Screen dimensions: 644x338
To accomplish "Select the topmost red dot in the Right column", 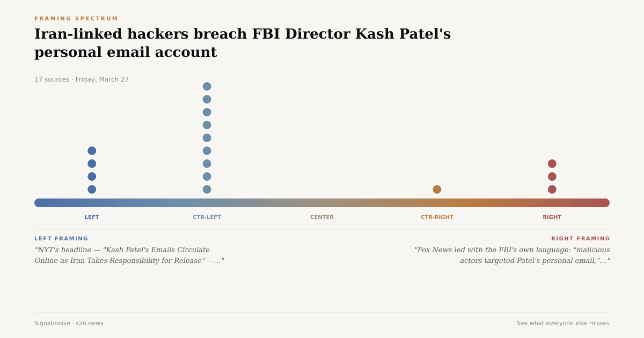I will coord(552,164).
